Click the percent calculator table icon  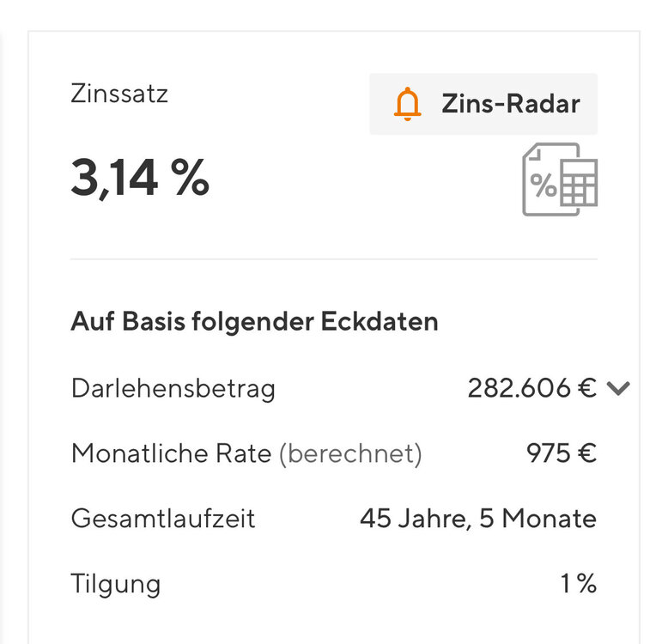point(560,179)
